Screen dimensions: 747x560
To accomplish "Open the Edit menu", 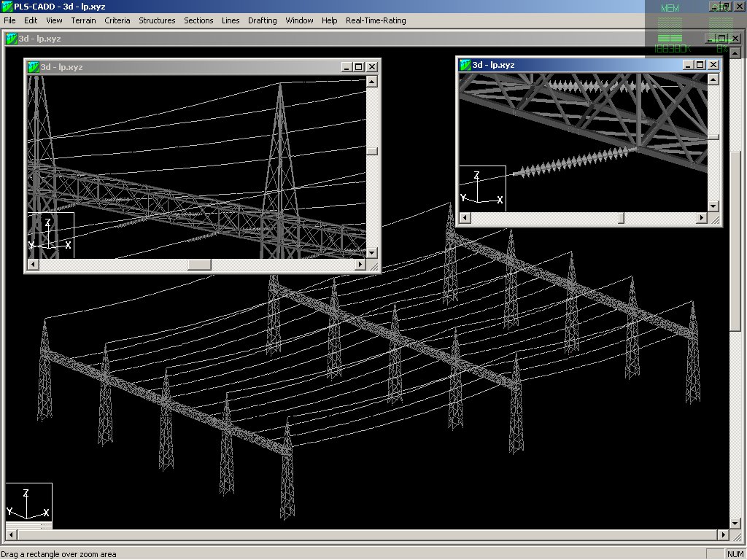I will pos(31,20).
